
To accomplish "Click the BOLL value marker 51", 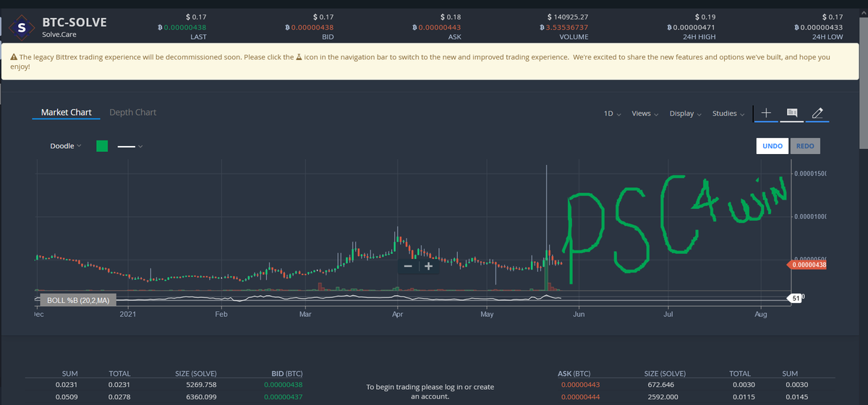I will [x=794, y=297].
